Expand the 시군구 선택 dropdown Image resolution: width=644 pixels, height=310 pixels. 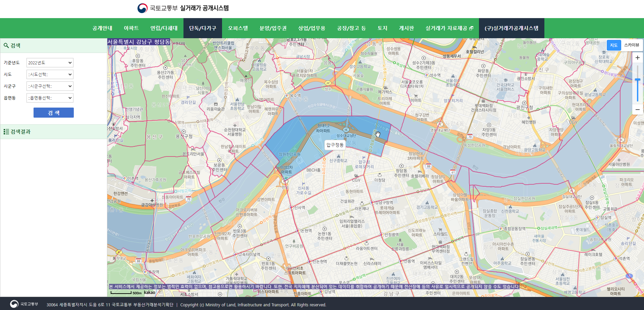(x=50, y=86)
